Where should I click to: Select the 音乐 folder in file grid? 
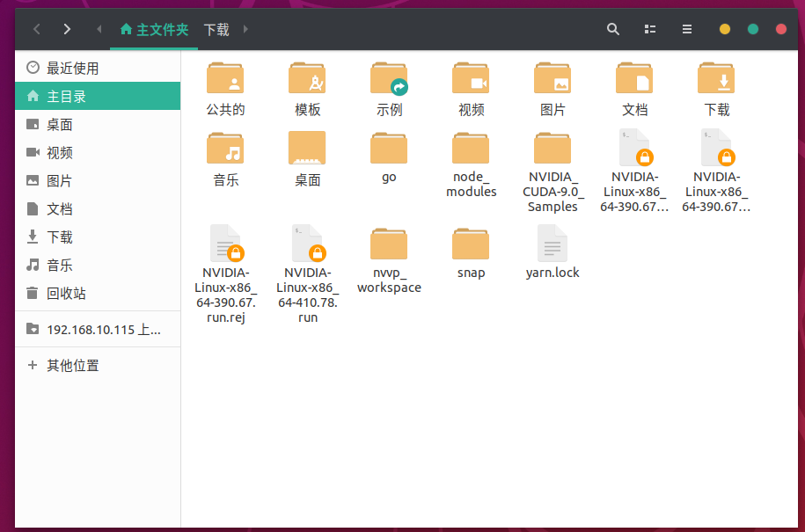225,149
